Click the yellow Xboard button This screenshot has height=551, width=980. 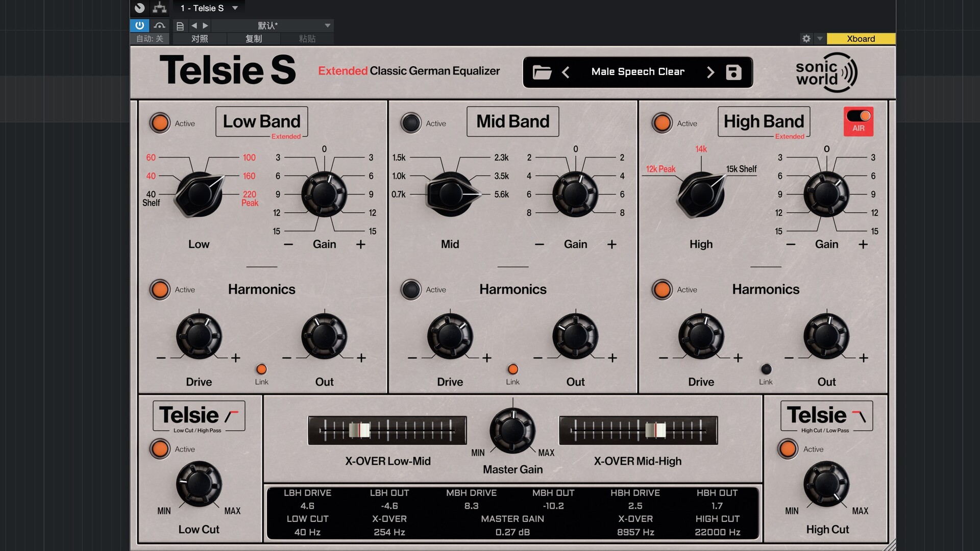pos(861,39)
